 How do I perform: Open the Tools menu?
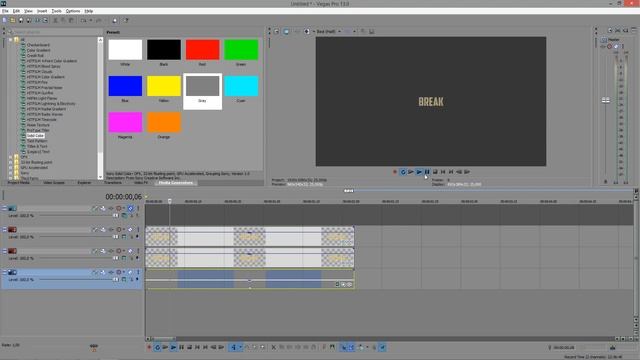[x=56, y=11]
